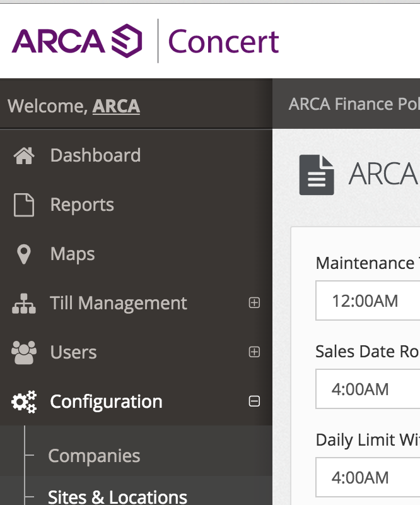Open the Dashboard menu item
Screen dimensions: 420x505
(95, 155)
